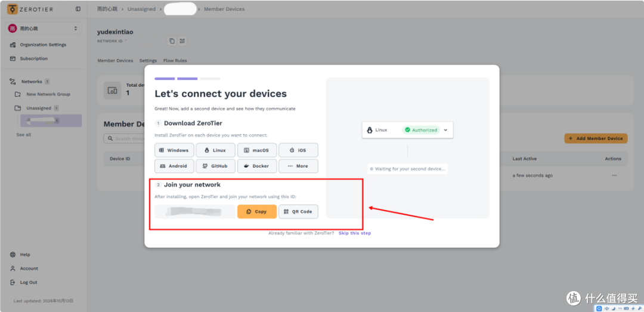This screenshot has height=312, width=644.
Task: Click the Add Member Device button
Action: [596, 138]
